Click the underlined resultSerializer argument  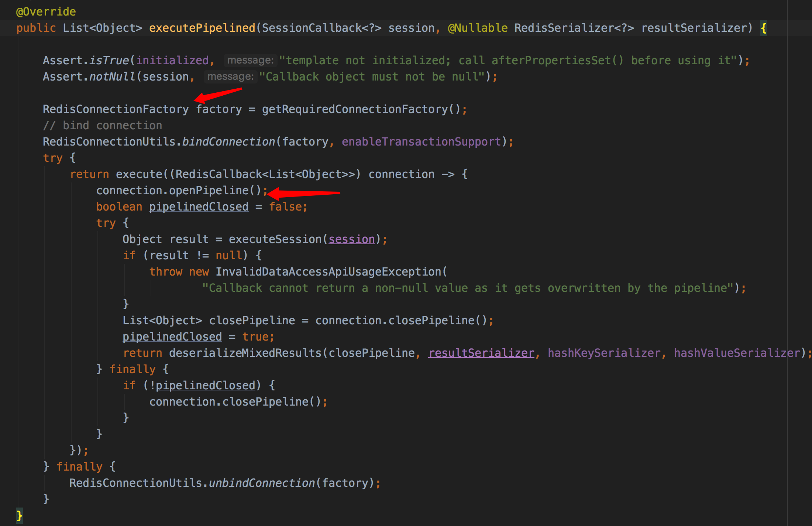click(481, 353)
